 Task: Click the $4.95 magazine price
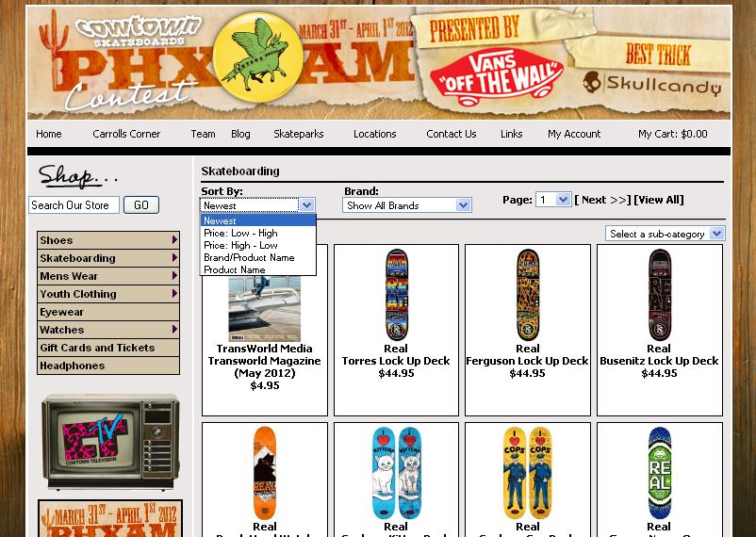[265, 385]
